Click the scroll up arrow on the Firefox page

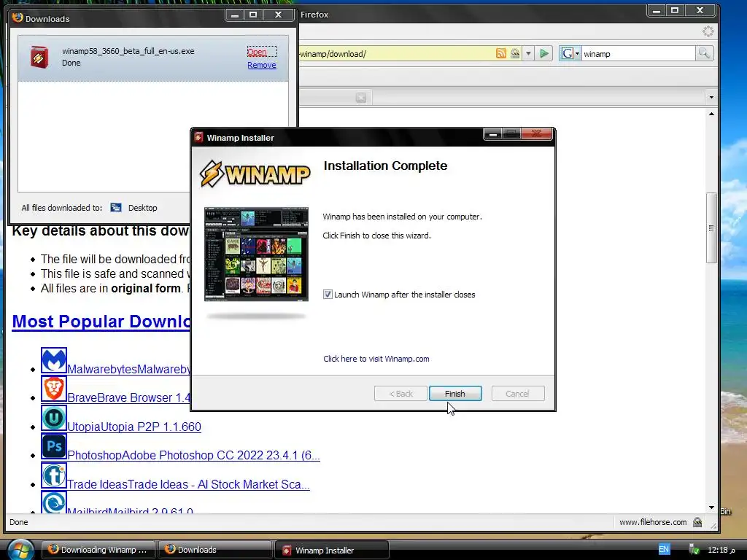pyautogui.click(x=712, y=114)
